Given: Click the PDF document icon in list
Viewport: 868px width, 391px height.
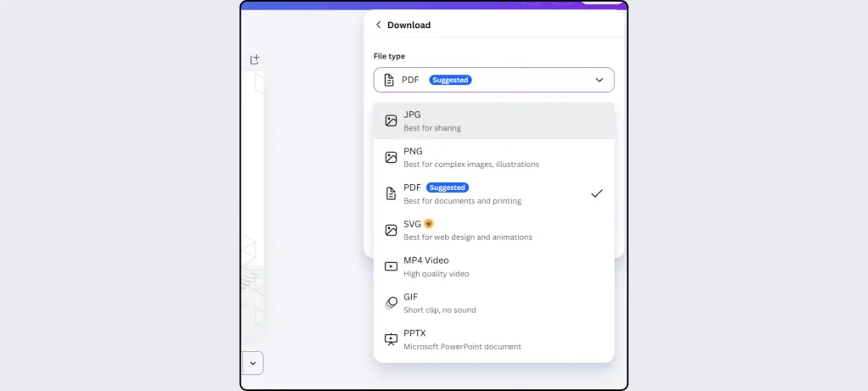Looking at the screenshot, I should (391, 194).
